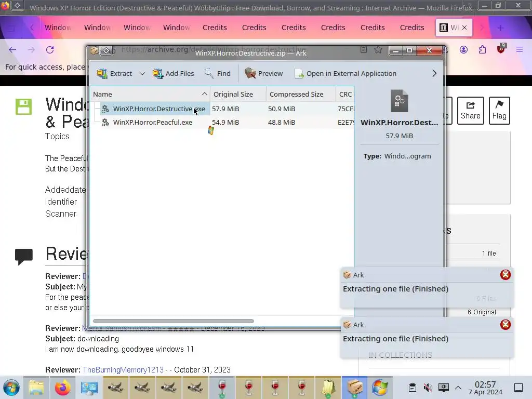Screen dimensions: 532x399
Task: Click the Extract button in Ark
Action: point(114,73)
